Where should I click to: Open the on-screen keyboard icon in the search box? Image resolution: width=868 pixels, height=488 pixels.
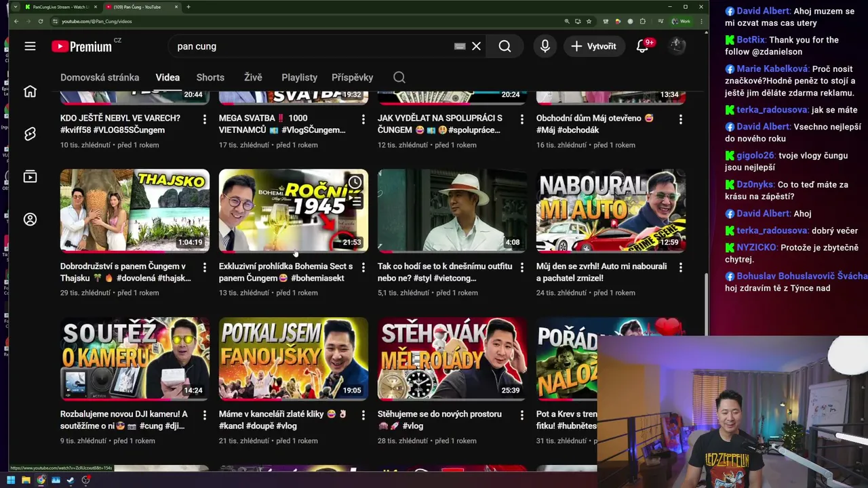tap(460, 46)
